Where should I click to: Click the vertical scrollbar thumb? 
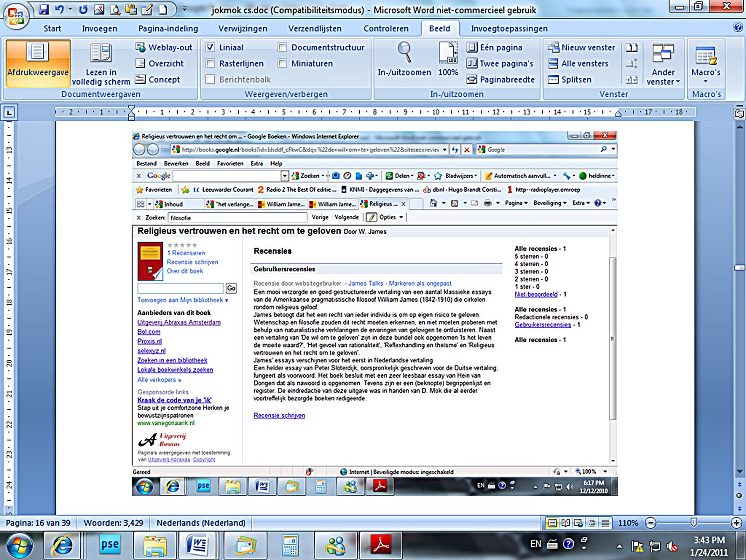point(739,268)
